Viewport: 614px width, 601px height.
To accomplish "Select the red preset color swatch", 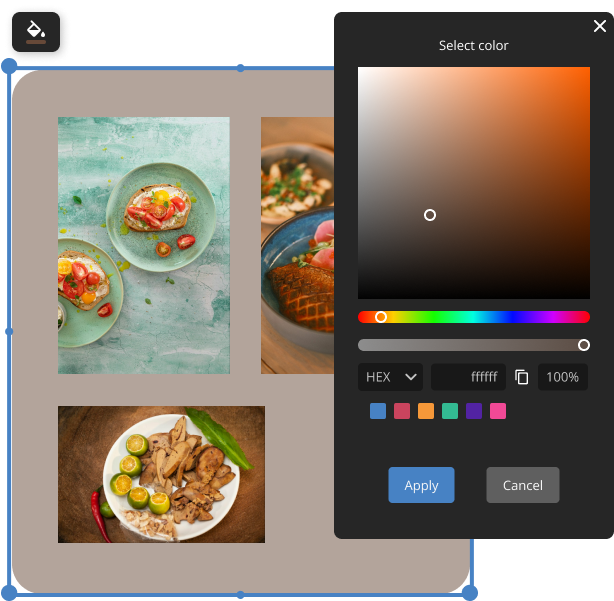I will 402,411.
